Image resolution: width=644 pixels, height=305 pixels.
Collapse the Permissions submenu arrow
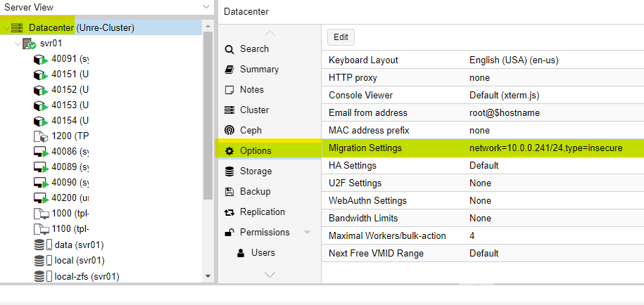pos(308,233)
